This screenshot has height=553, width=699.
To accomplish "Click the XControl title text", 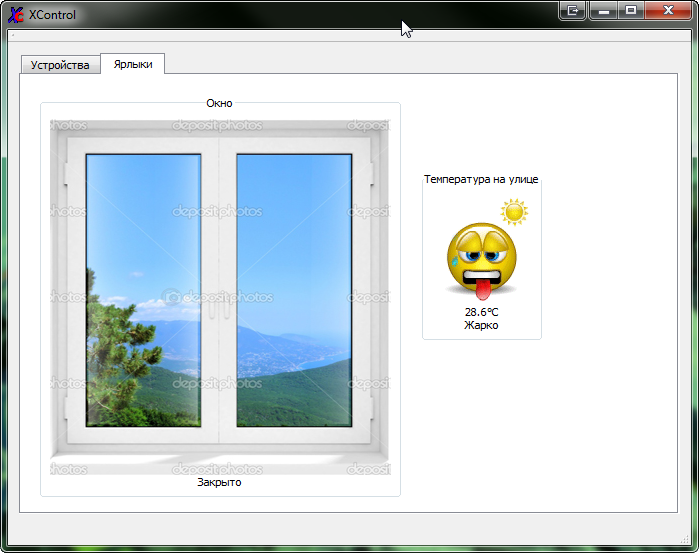I will [x=53, y=15].
